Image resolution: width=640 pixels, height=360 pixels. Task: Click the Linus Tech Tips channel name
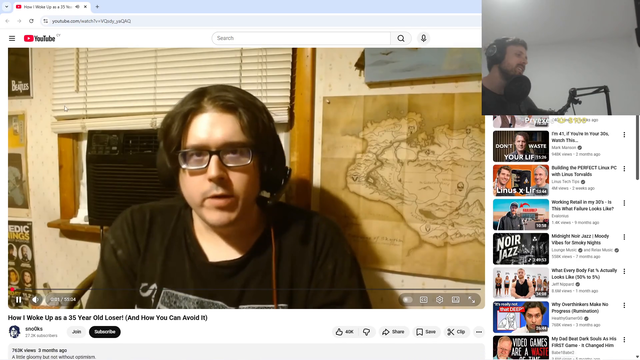(565, 182)
